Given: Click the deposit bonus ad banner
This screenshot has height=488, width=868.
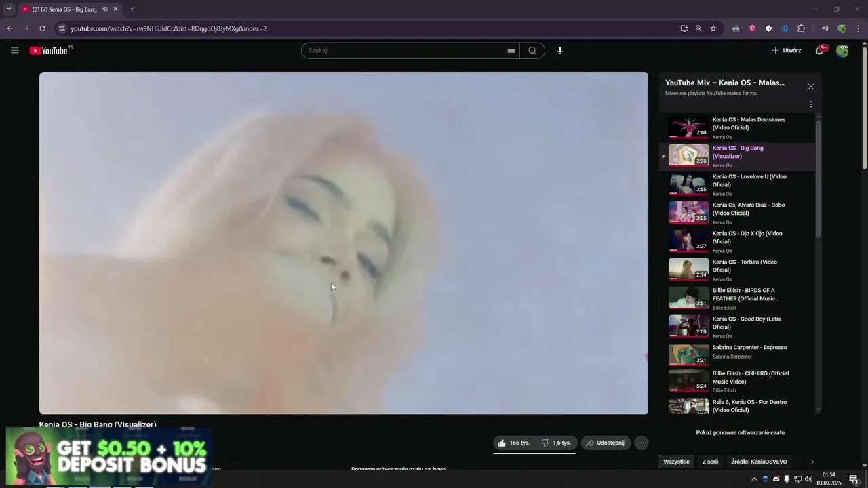Looking at the screenshot, I should [x=109, y=457].
